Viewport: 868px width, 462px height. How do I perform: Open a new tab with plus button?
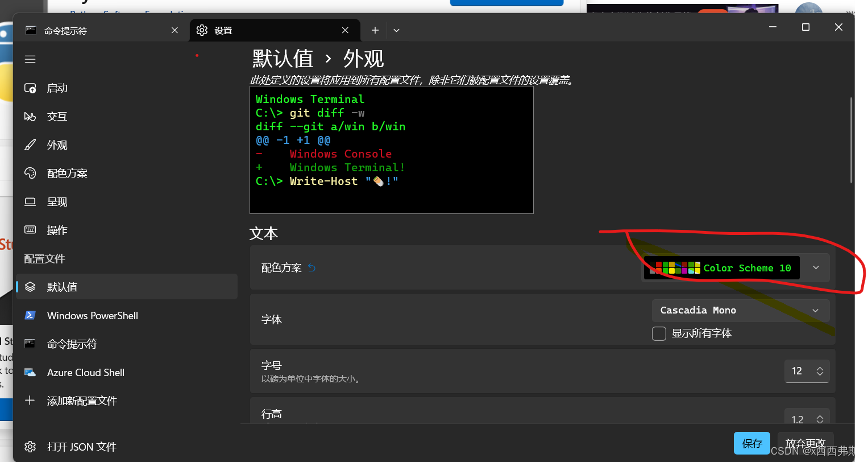tap(375, 31)
